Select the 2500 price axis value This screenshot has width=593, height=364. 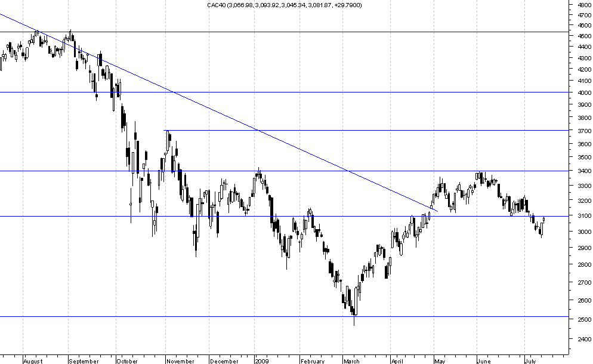pos(584,320)
